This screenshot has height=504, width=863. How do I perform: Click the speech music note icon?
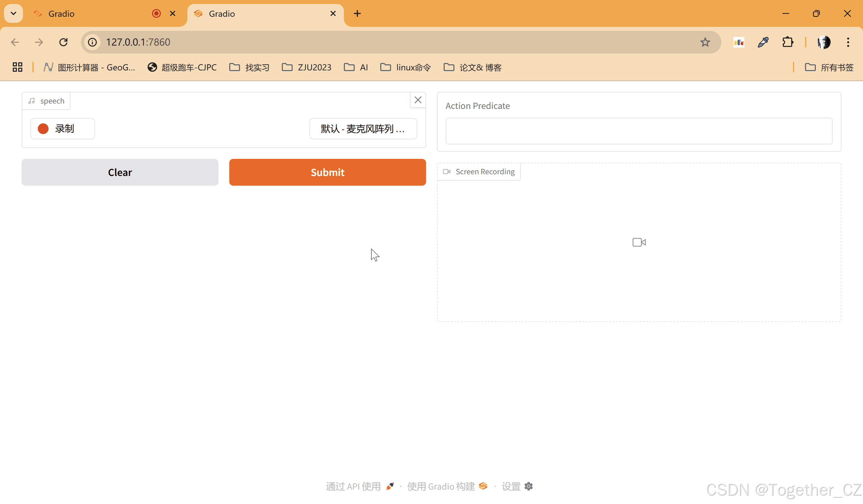click(x=32, y=101)
